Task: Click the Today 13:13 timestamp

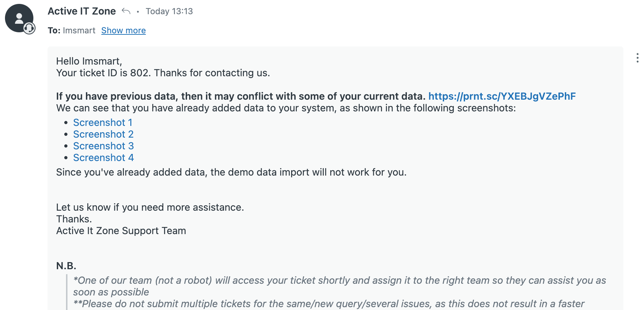Action: tap(169, 11)
